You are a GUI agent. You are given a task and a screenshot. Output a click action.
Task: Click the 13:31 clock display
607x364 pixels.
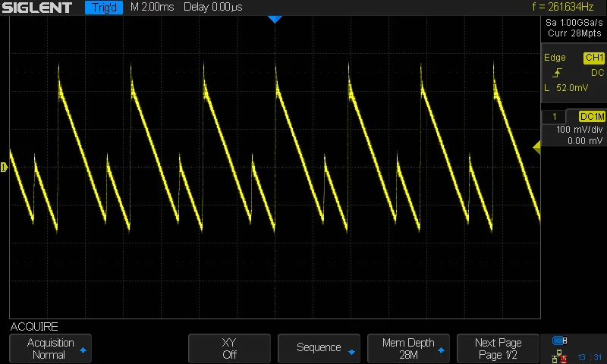pos(590,357)
